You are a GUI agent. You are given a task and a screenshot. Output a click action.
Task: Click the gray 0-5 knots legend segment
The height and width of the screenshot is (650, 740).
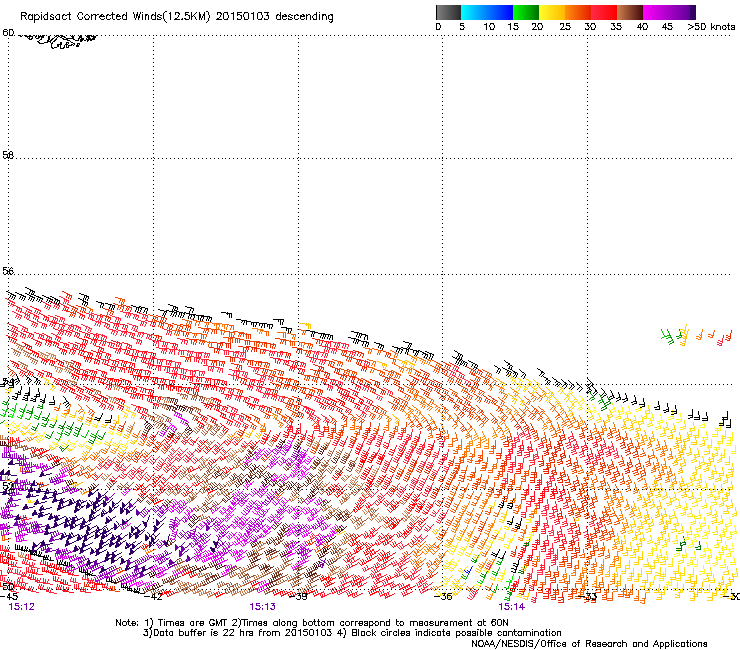[448, 12]
